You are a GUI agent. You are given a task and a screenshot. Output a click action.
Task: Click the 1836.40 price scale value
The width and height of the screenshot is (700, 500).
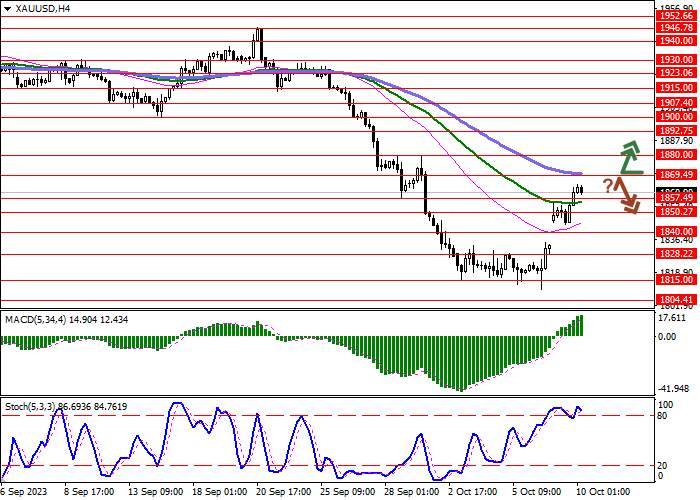[677, 240]
